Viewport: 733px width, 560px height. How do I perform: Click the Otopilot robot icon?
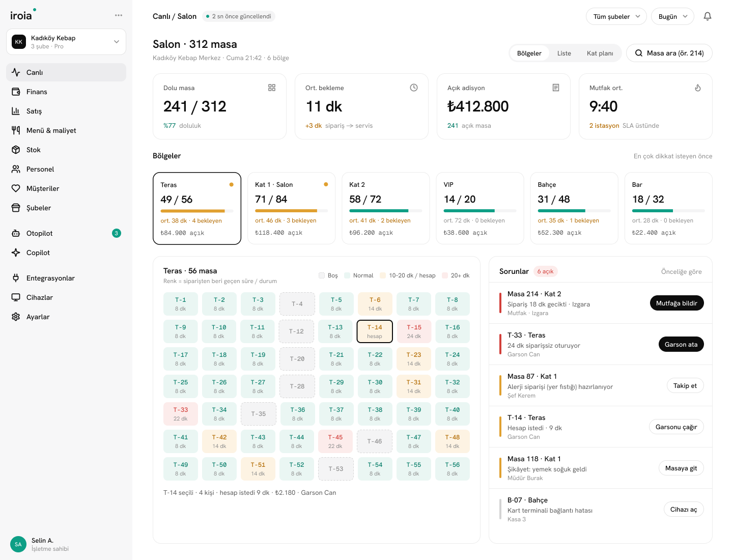tap(16, 233)
